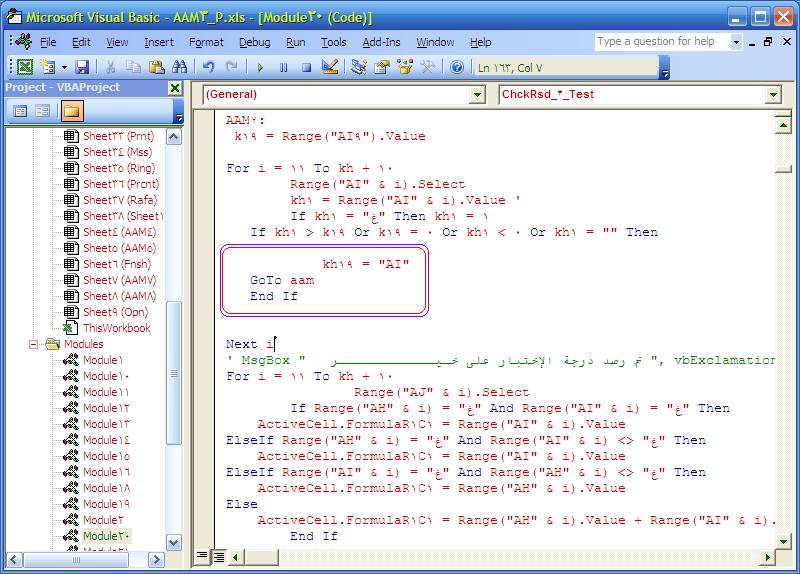Toggle Design Mode icon in toolbar

pos(330,67)
